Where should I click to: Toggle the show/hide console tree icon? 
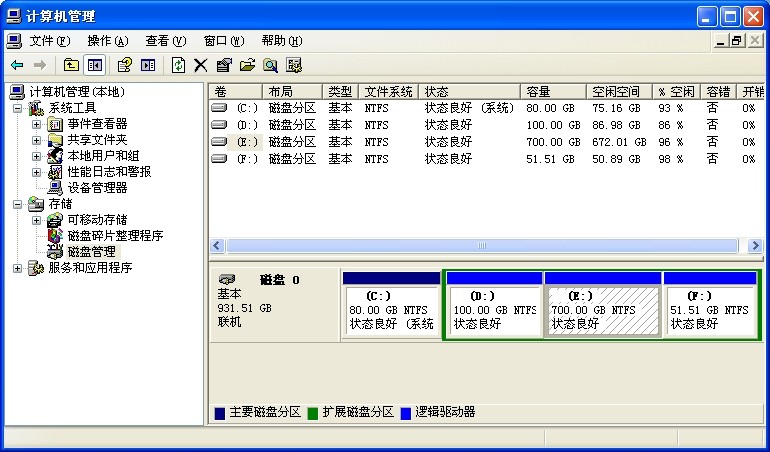pos(94,65)
